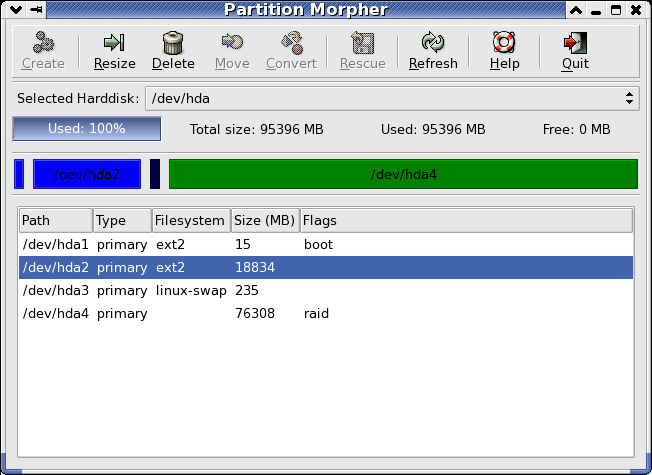The image size is (652, 475).
Task: Select the /dev/hda3 row in the table
Action: pos(326,290)
